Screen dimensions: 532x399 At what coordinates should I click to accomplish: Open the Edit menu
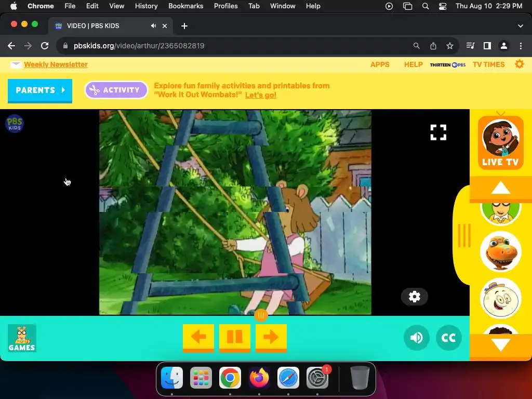[92, 6]
